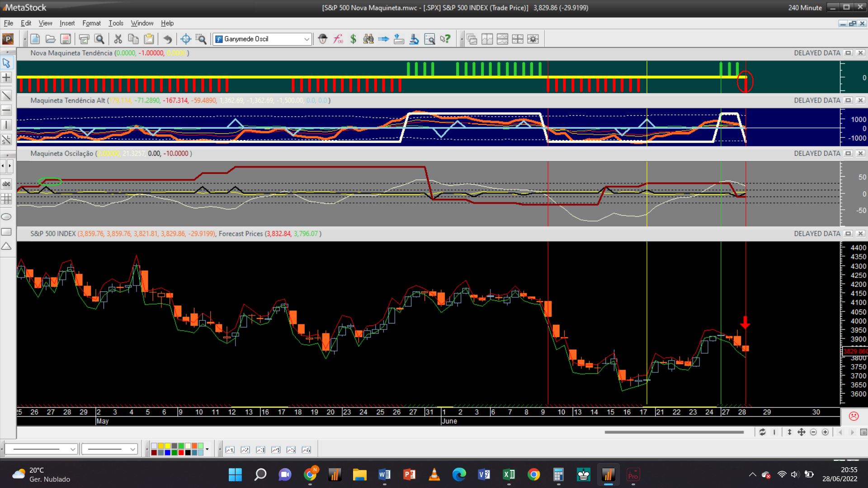Select the ellipse drawing tool in sidebar
This screenshot has height=488, width=868.
pos(6,217)
